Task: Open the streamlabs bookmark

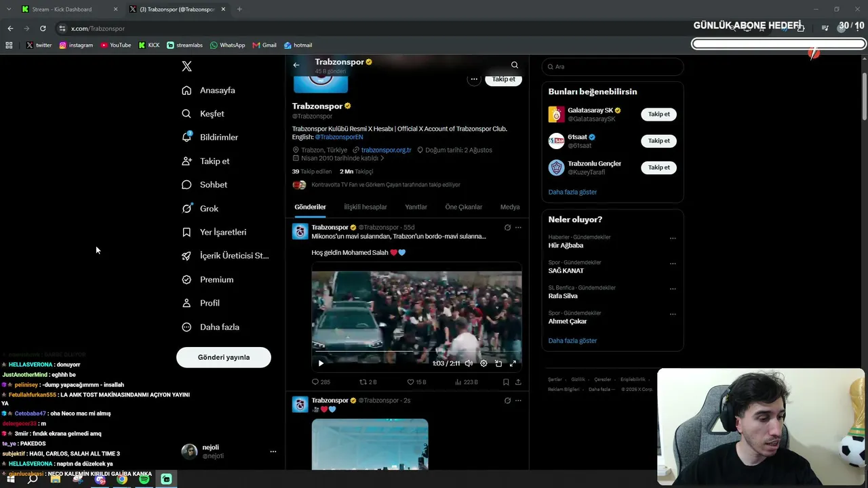Action: (184, 45)
